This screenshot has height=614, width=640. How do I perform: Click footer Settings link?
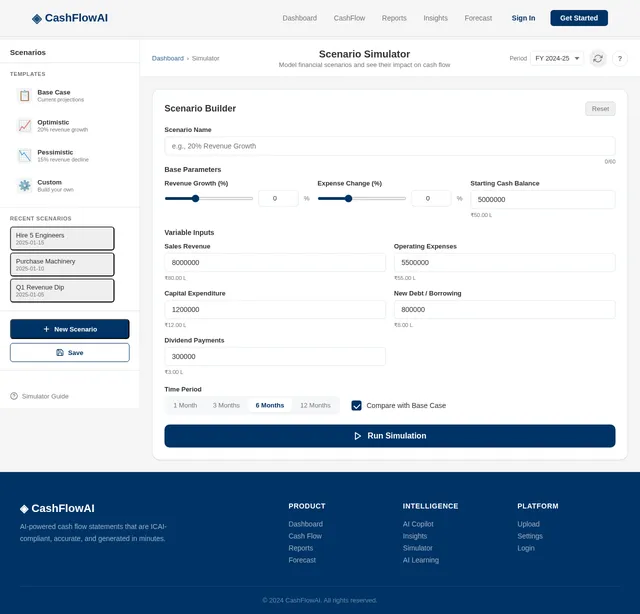click(x=530, y=536)
